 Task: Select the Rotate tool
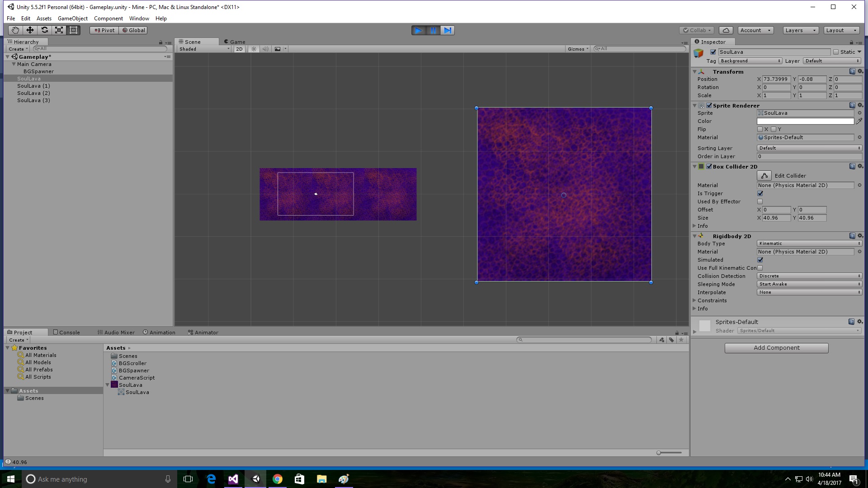(45, 30)
